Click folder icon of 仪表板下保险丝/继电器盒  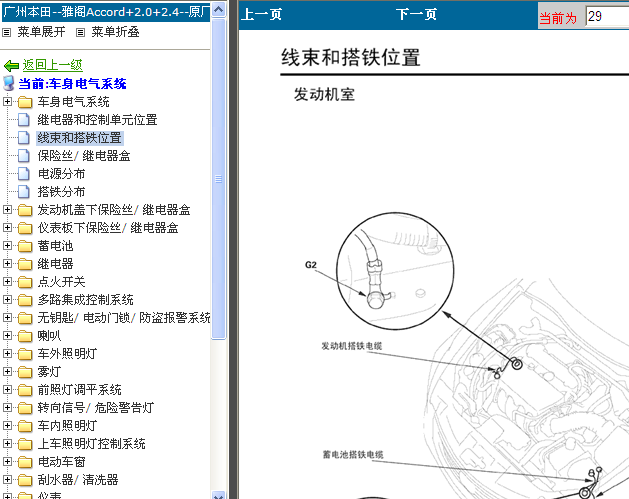tap(25, 228)
